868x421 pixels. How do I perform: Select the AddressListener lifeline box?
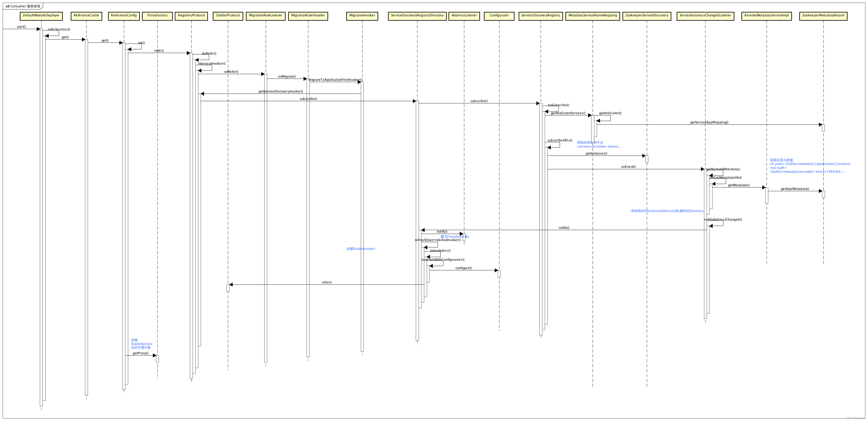pyautogui.click(x=464, y=16)
